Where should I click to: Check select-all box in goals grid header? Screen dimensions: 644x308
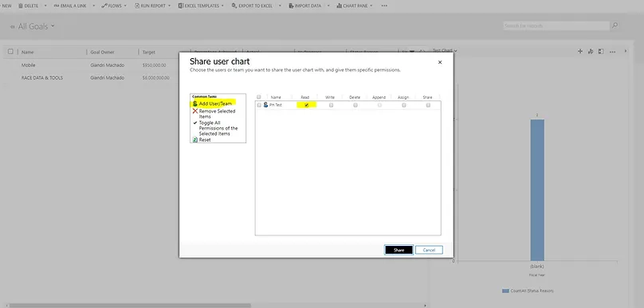point(10,52)
